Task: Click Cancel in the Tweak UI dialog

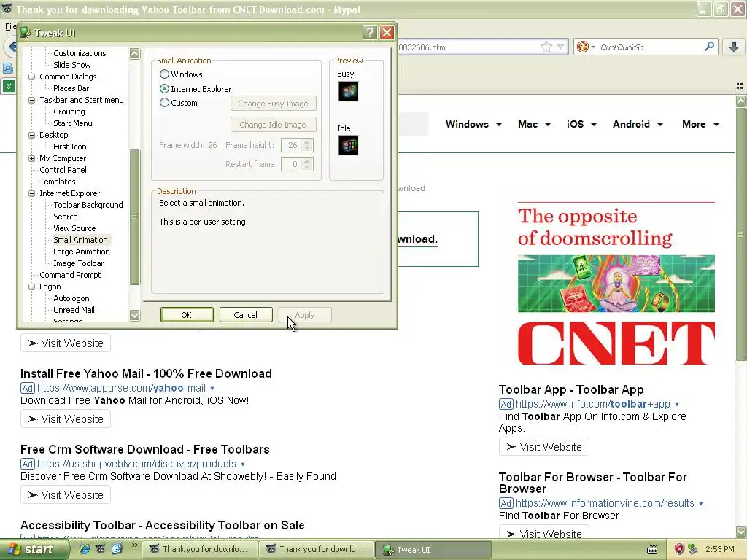Action: pos(245,315)
